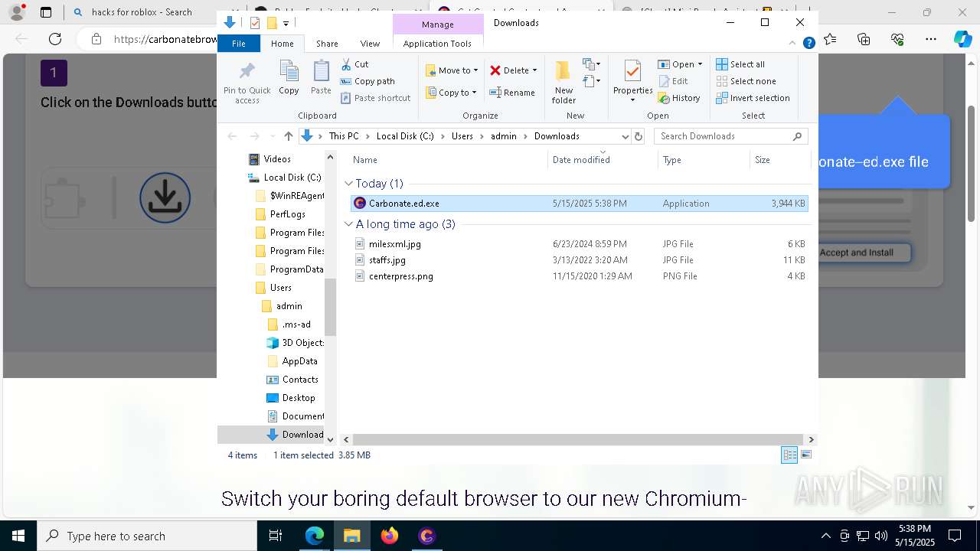Switch to the Home tab
Screen dimensions: 980x551
point(282,44)
